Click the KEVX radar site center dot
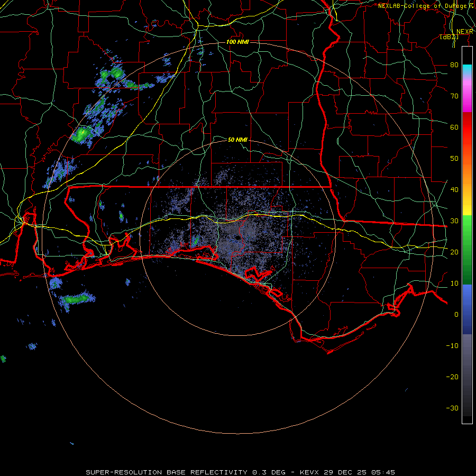The image size is (476, 476). pyautogui.click(x=239, y=237)
